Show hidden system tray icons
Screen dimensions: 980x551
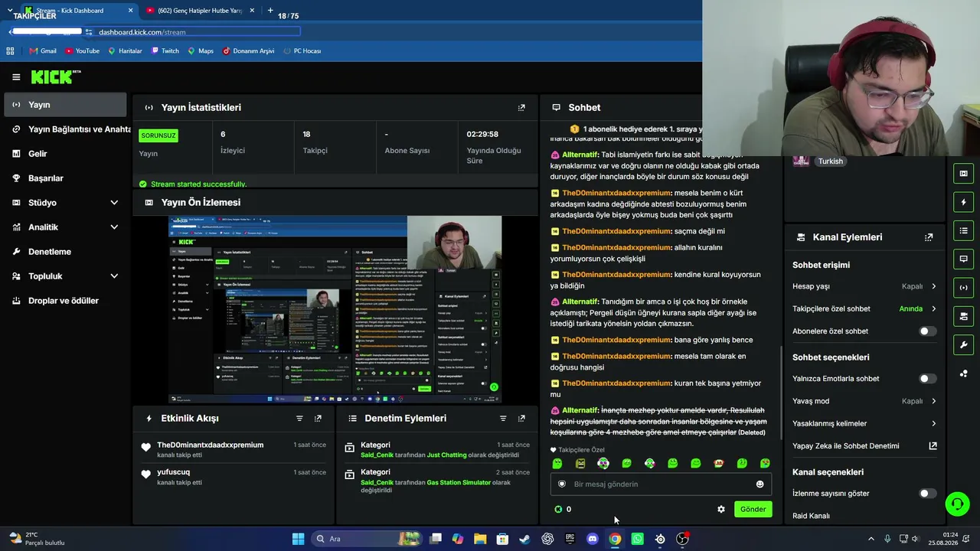coord(871,539)
